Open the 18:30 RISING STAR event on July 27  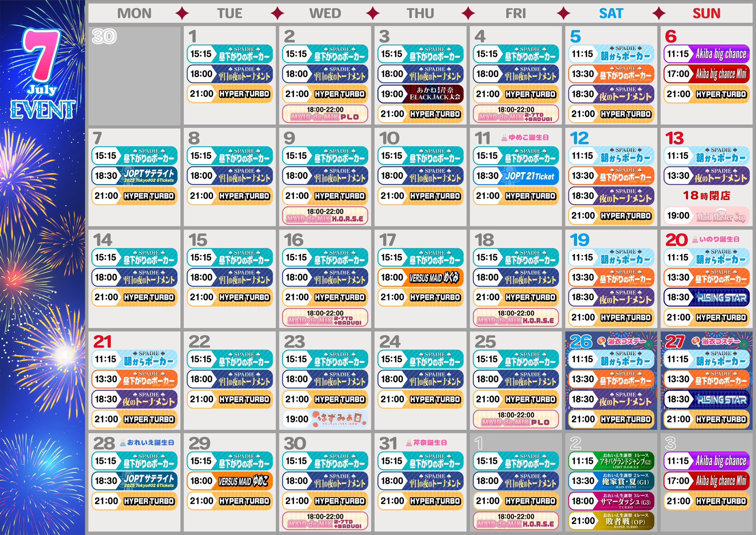point(707,399)
